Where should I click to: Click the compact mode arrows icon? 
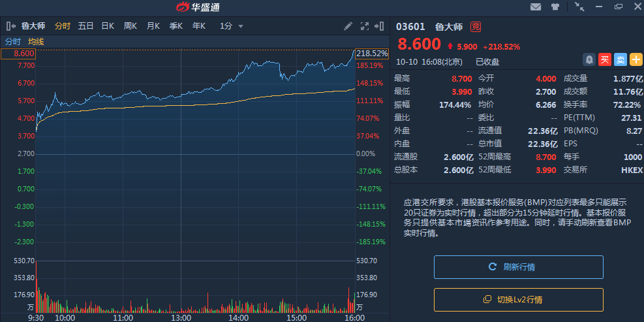pos(579,7)
